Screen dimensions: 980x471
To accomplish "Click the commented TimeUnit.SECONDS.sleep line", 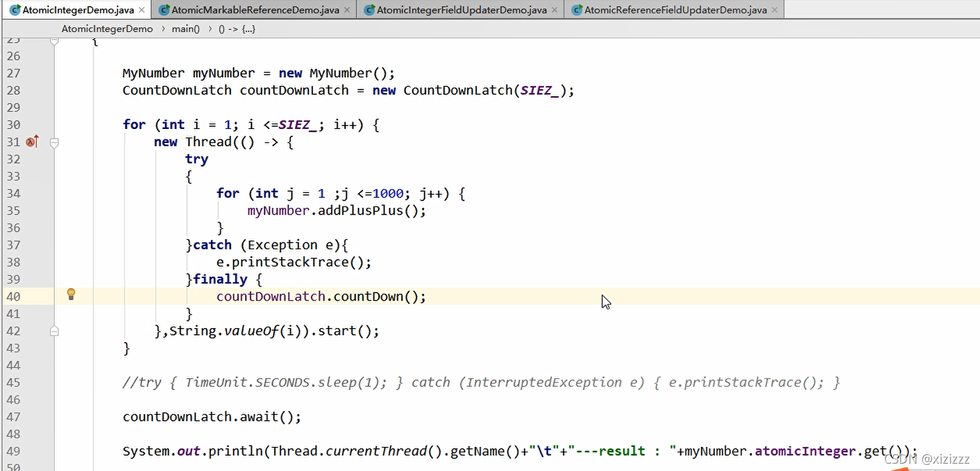I will tap(481, 382).
